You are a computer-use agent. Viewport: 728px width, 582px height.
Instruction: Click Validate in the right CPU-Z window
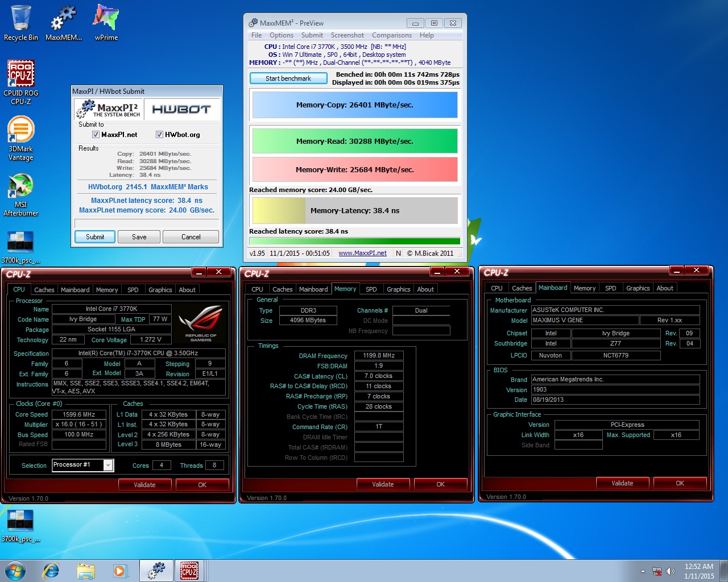[622, 483]
